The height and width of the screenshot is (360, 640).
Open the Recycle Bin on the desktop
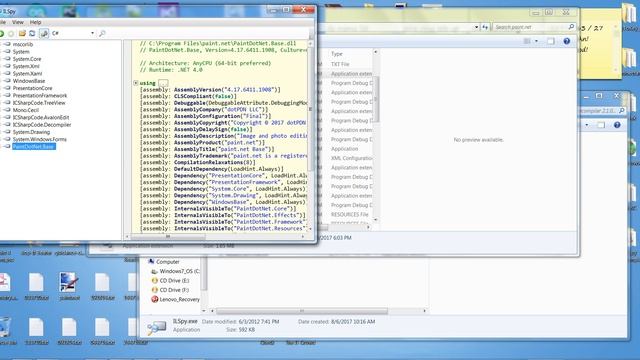point(6,329)
